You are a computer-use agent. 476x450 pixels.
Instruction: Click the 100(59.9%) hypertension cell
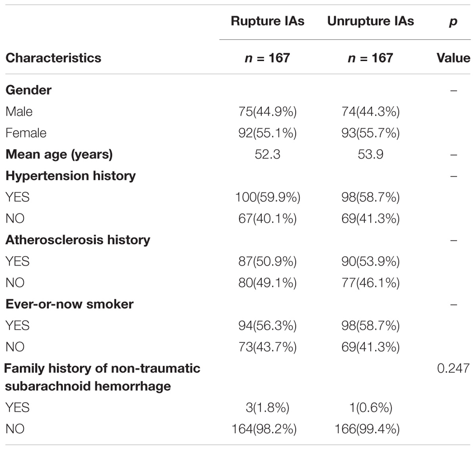[x=268, y=197]
